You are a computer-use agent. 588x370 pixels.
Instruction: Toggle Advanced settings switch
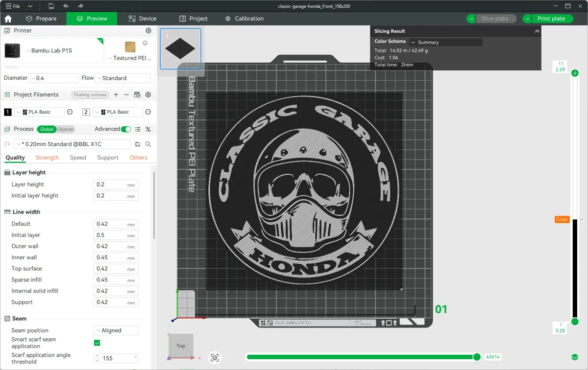pyautogui.click(x=126, y=129)
